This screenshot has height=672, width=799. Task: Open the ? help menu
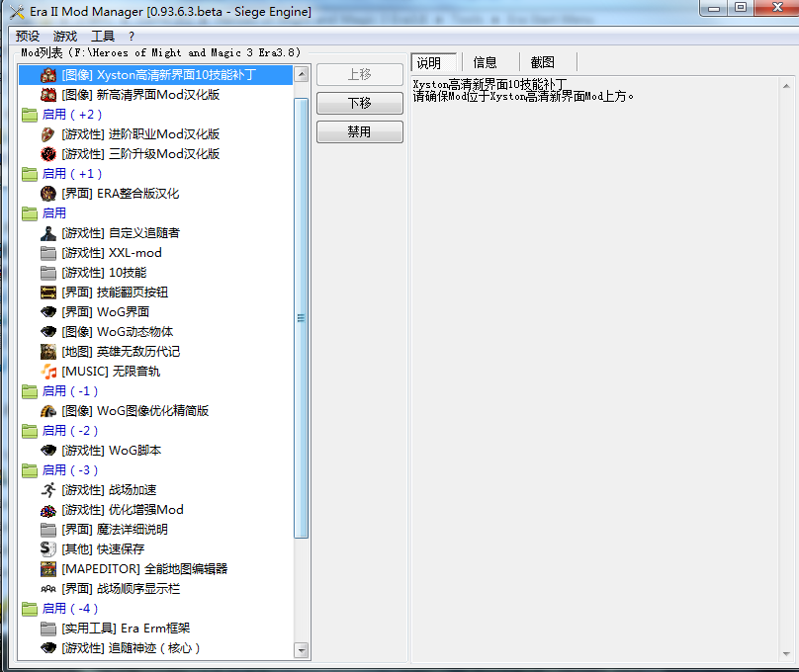click(132, 37)
